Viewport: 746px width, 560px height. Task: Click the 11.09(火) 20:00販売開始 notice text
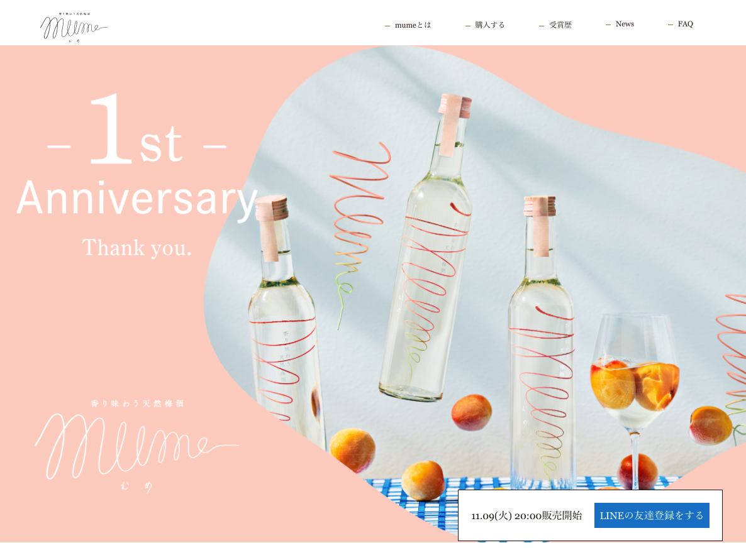pos(526,515)
